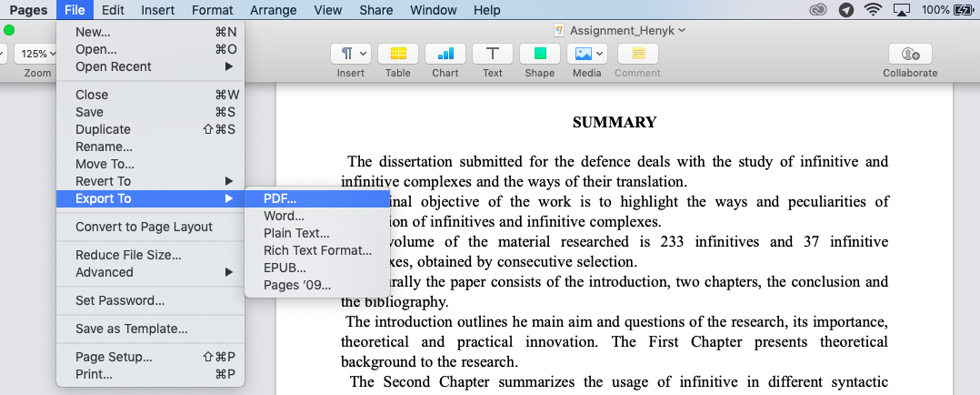The image size is (980, 395).
Task: Open the Creative Cloud menu bar icon
Action: tap(817, 10)
